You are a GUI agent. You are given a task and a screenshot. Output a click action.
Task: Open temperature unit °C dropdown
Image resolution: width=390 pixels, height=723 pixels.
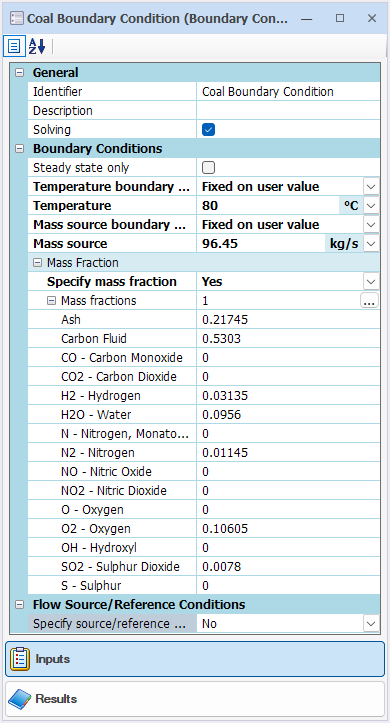click(x=371, y=206)
